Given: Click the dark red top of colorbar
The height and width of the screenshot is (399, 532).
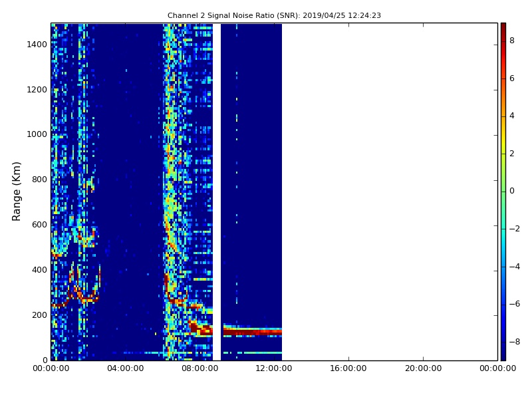Looking at the screenshot, I should pos(503,27).
